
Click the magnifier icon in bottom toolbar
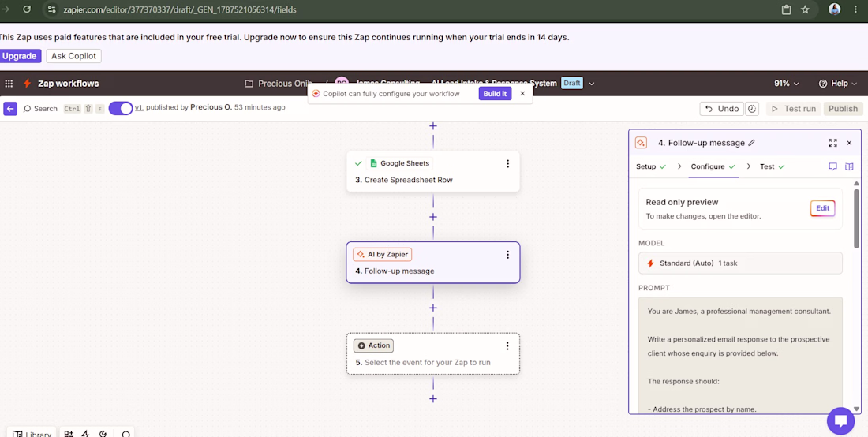pos(125,434)
